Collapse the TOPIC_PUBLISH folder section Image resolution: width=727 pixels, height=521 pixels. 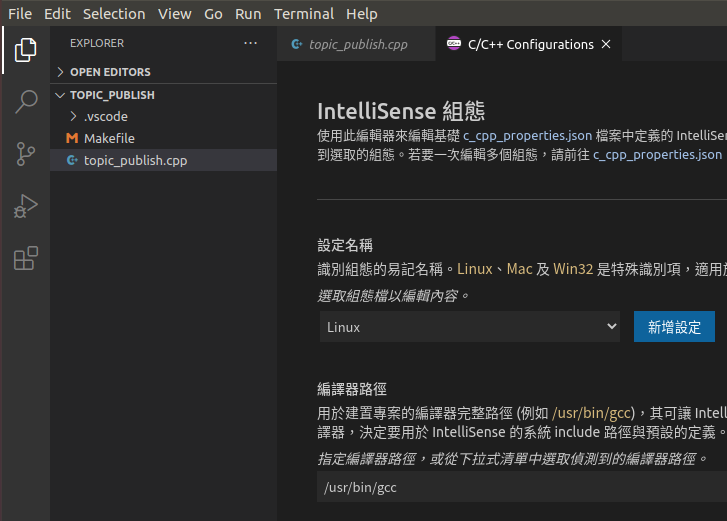(60, 95)
